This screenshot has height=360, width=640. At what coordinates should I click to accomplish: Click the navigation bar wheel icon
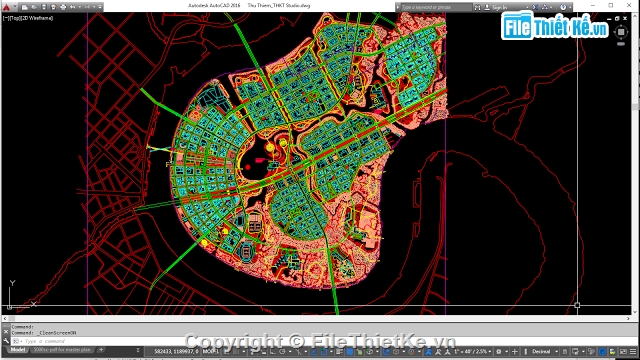point(621,32)
